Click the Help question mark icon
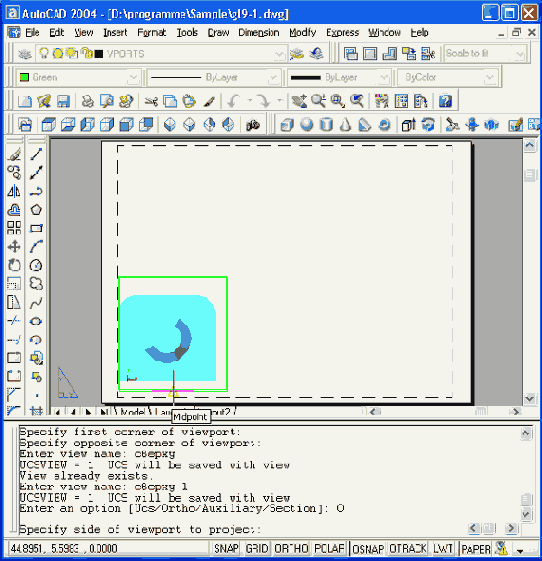This screenshot has height=561, width=542. coord(445,102)
